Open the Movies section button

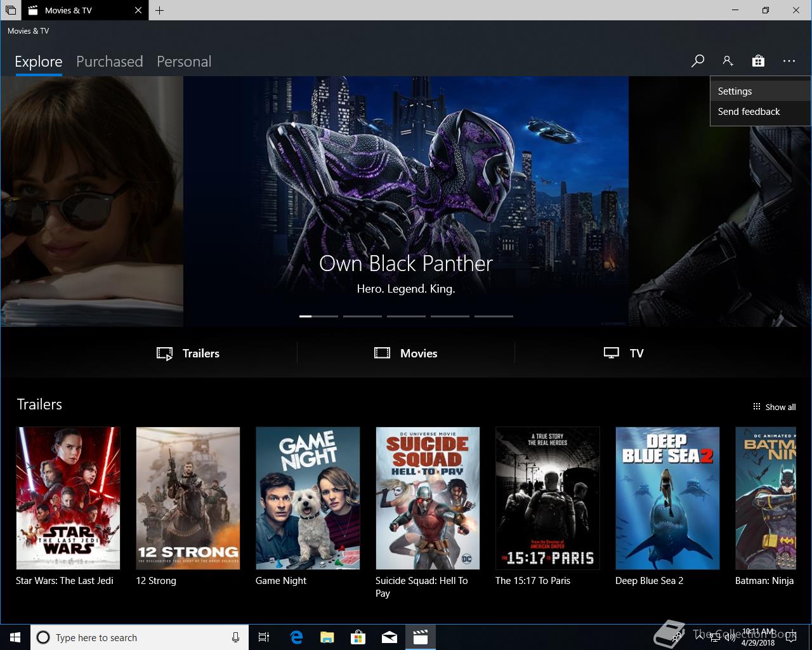(406, 354)
